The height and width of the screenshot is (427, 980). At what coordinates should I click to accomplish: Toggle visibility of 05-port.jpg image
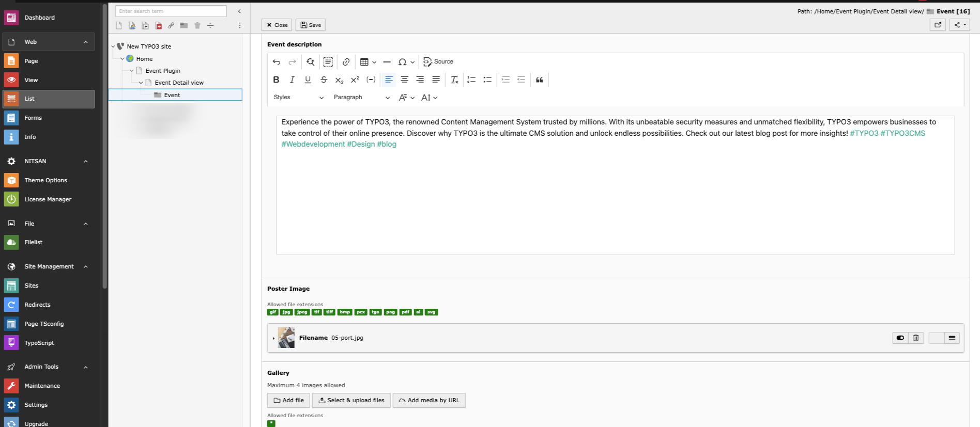900,338
